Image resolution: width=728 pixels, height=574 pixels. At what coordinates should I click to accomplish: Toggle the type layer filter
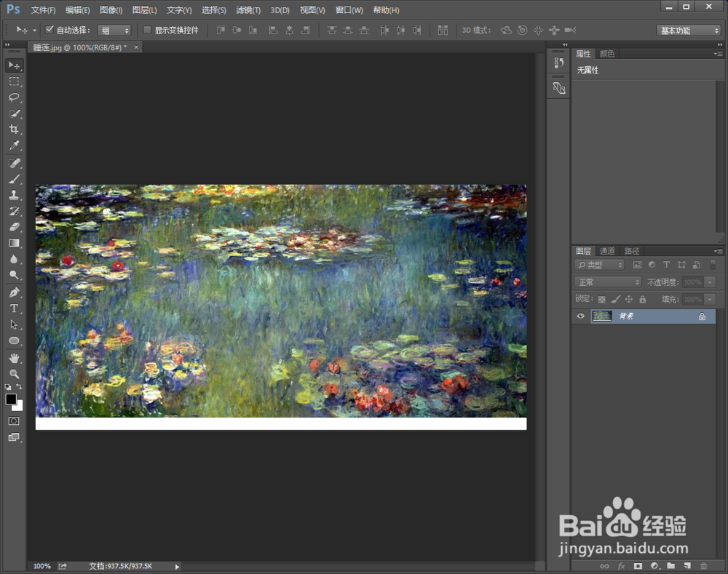[x=667, y=265]
